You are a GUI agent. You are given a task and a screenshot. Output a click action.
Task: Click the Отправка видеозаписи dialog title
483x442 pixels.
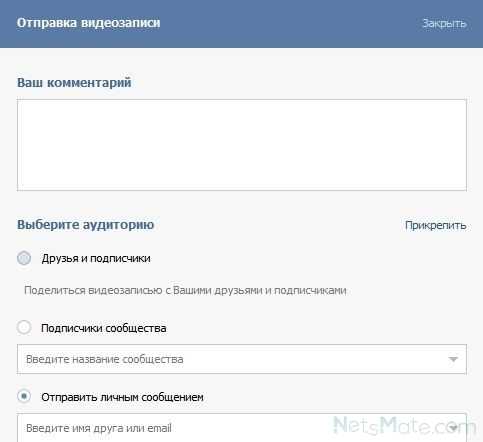click(88, 23)
